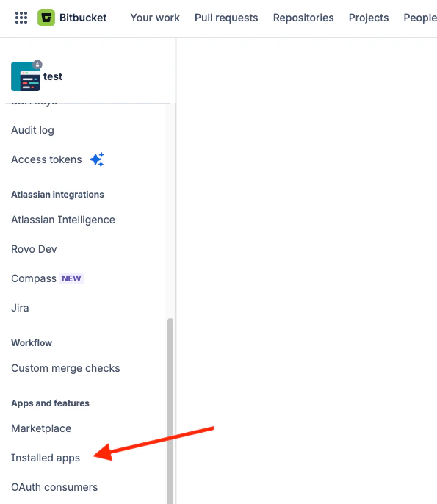Open Custom merge checks

(x=65, y=368)
